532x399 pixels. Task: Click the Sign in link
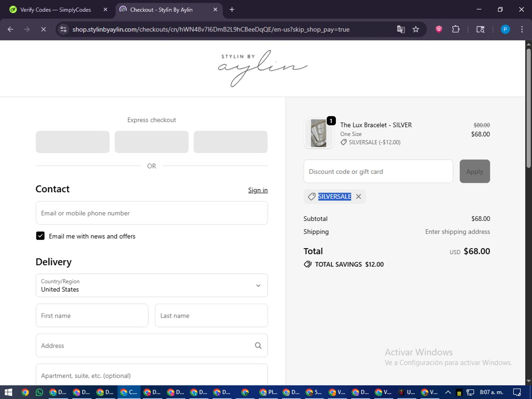pos(258,190)
